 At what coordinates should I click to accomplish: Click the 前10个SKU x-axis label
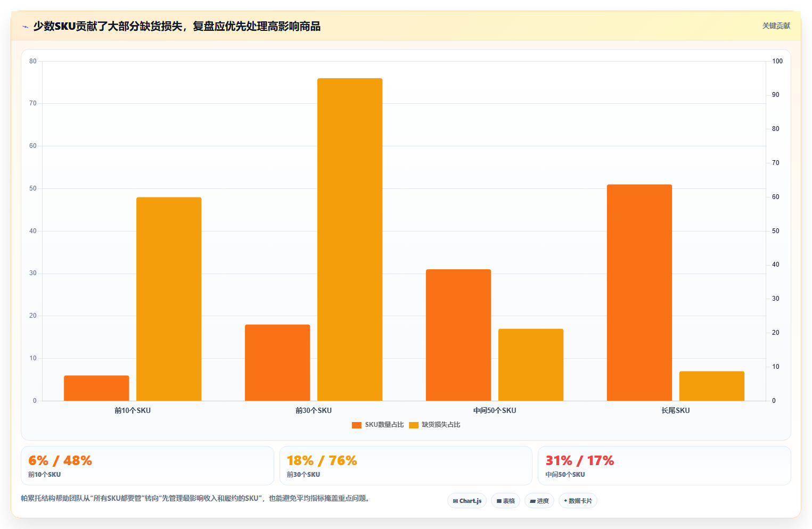133,410
